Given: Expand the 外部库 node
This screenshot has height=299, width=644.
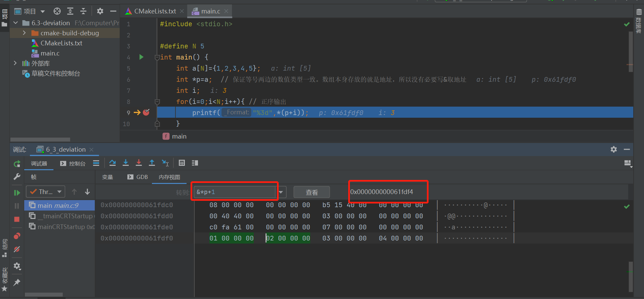Looking at the screenshot, I should tap(15, 63).
